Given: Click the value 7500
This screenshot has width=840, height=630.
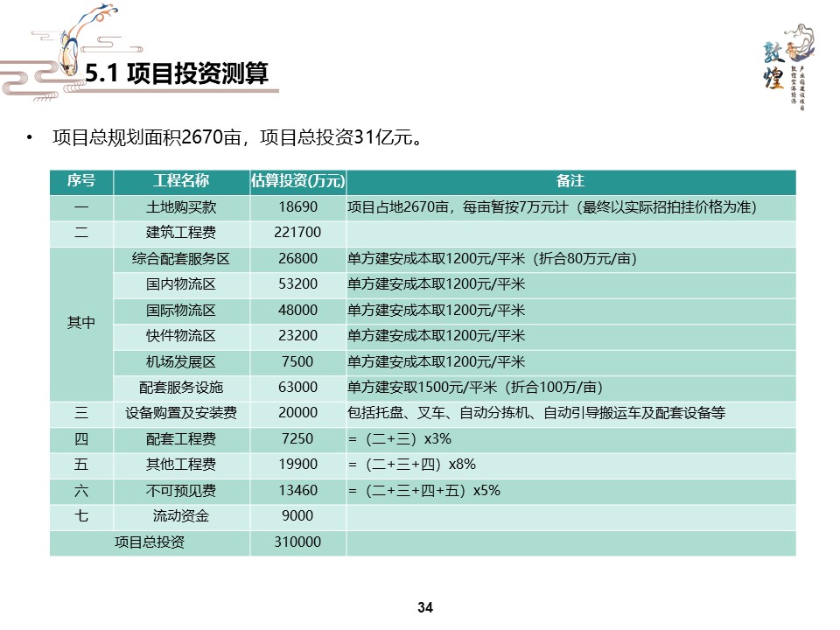Looking at the screenshot, I should pos(297,362).
